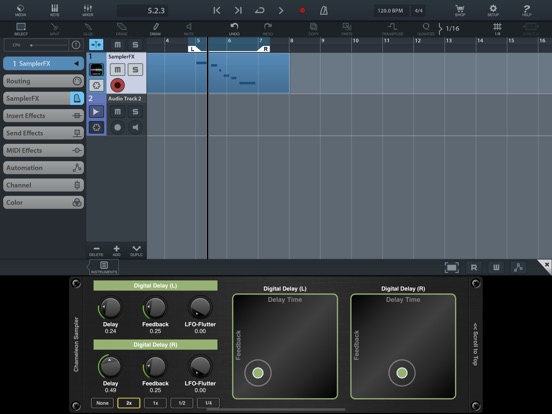Toggle cycle loop mode
This screenshot has width=552, height=414.
[259, 11]
